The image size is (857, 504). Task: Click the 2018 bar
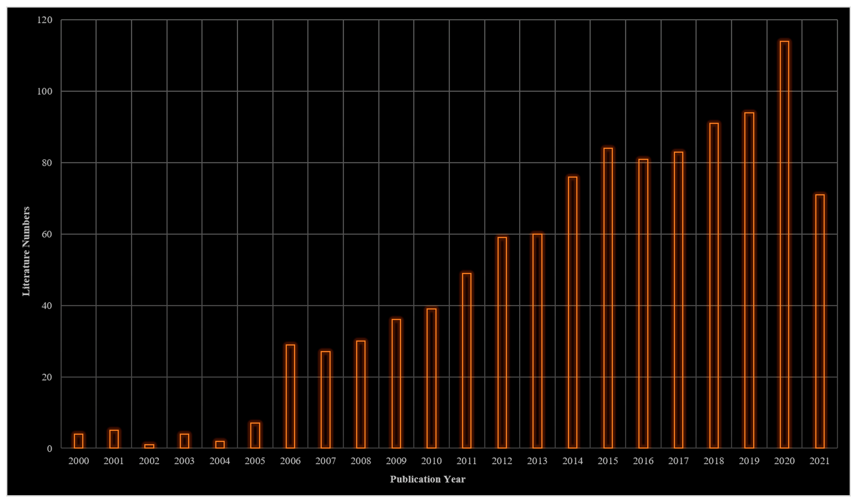click(714, 286)
